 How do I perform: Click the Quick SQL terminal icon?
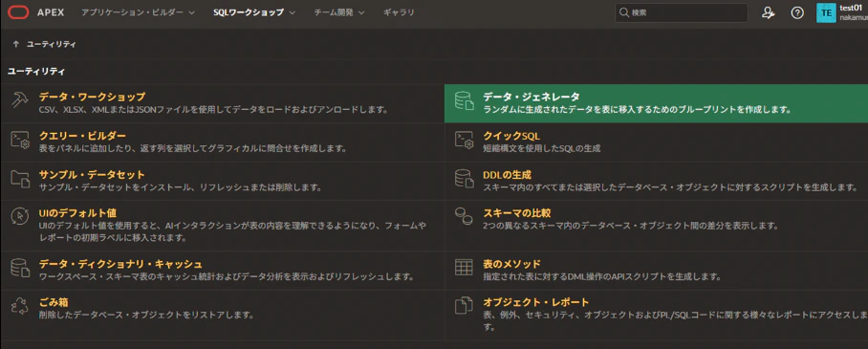point(464,140)
